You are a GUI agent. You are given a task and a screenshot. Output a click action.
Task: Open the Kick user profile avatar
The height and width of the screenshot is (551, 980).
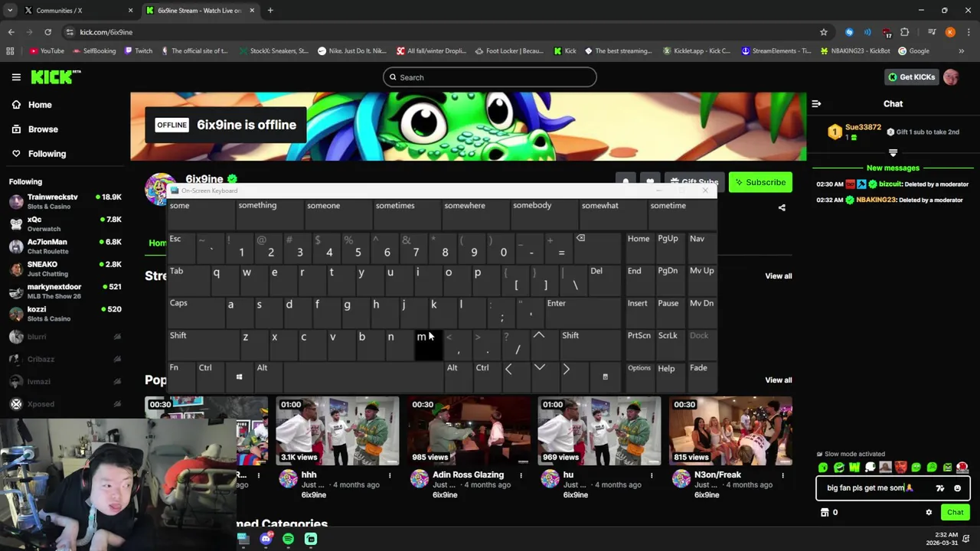click(951, 77)
